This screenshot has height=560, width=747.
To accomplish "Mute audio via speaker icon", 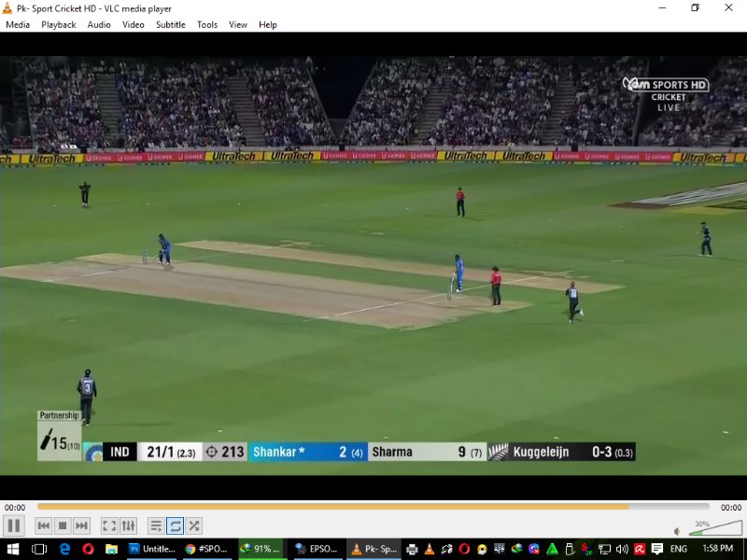I will (678, 531).
